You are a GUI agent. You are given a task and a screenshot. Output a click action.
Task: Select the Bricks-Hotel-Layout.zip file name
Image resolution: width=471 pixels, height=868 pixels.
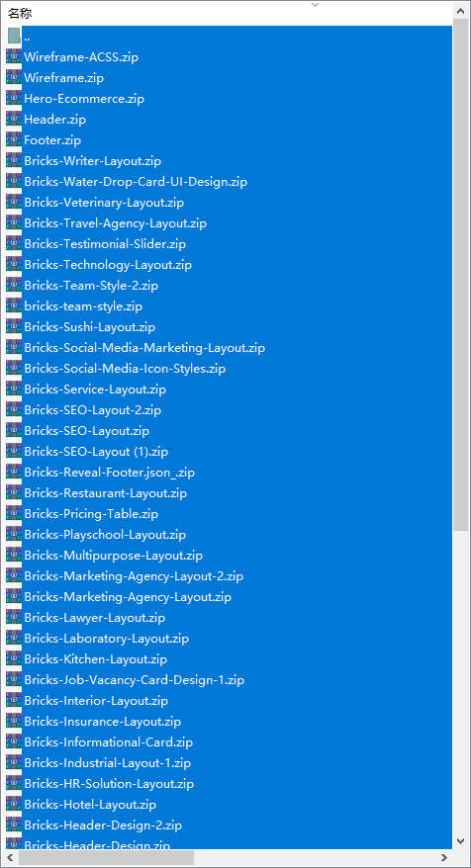(90, 805)
